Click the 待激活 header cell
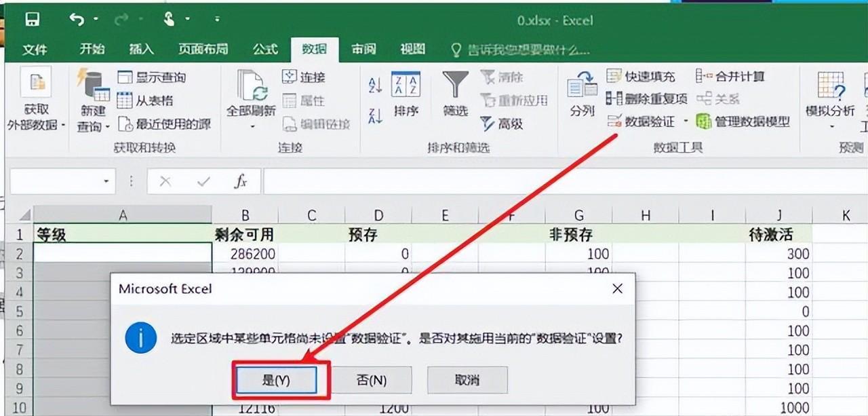 (x=778, y=235)
